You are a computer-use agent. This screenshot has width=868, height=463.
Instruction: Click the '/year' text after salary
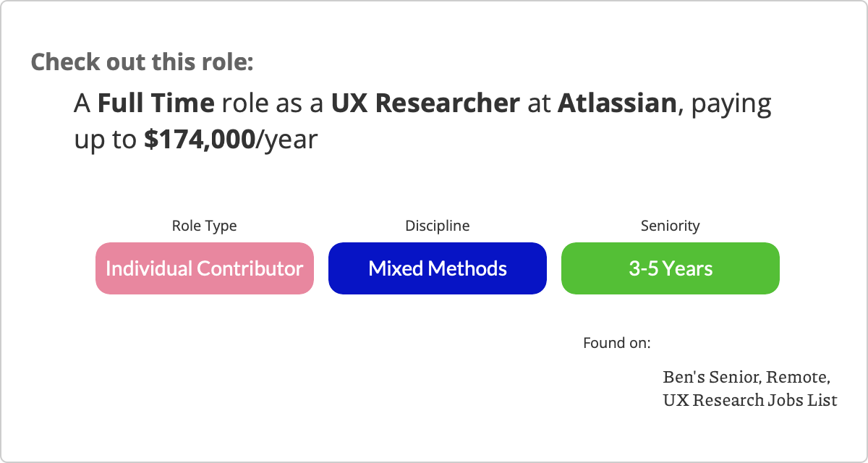pyautogui.click(x=287, y=140)
